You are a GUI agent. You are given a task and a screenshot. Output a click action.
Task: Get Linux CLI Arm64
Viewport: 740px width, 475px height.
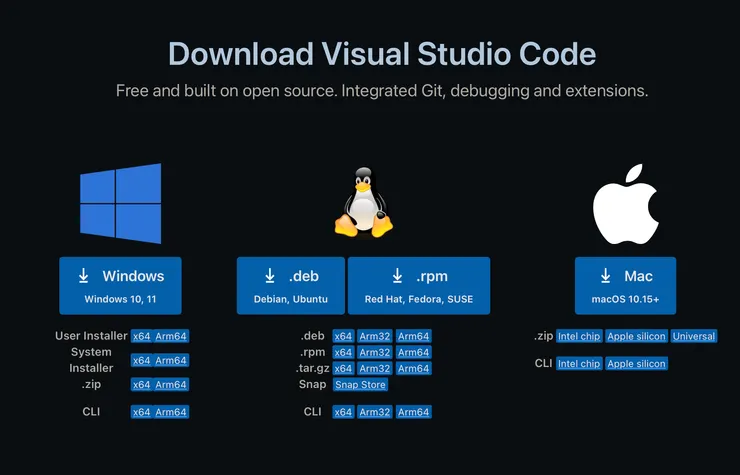click(413, 412)
